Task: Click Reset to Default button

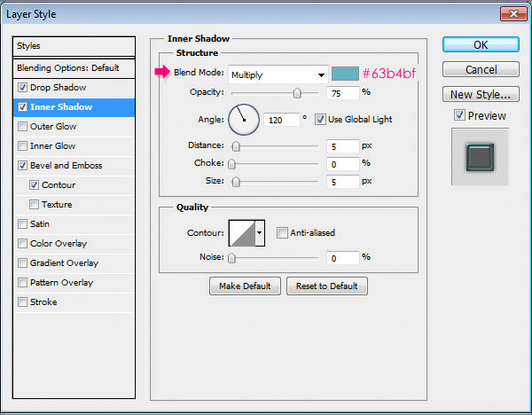Action: pyautogui.click(x=327, y=286)
